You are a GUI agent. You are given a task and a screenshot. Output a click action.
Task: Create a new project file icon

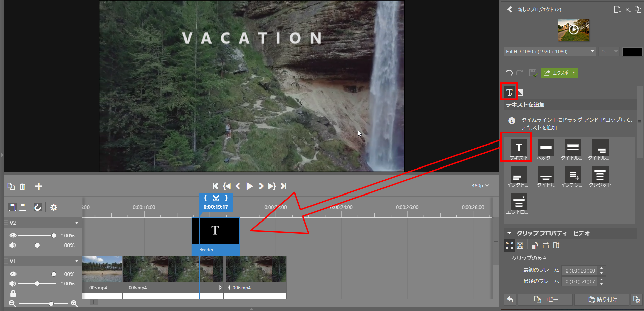click(617, 9)
